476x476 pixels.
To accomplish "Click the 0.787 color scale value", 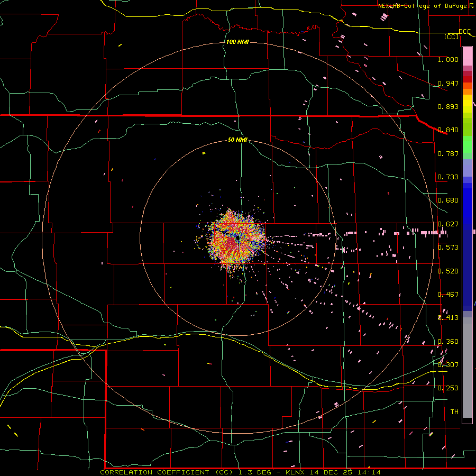I will pyautogui.click(x=448, y=153).
